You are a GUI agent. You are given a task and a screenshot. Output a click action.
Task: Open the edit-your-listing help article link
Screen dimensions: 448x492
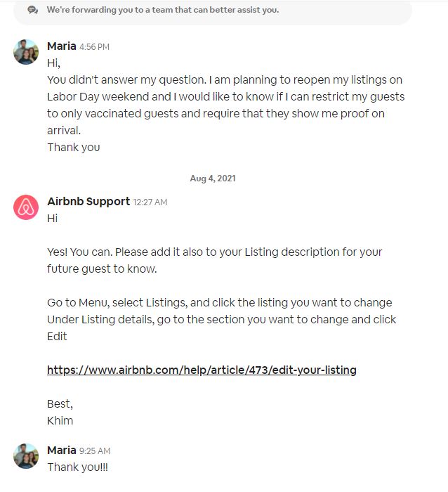click(202, 370)
